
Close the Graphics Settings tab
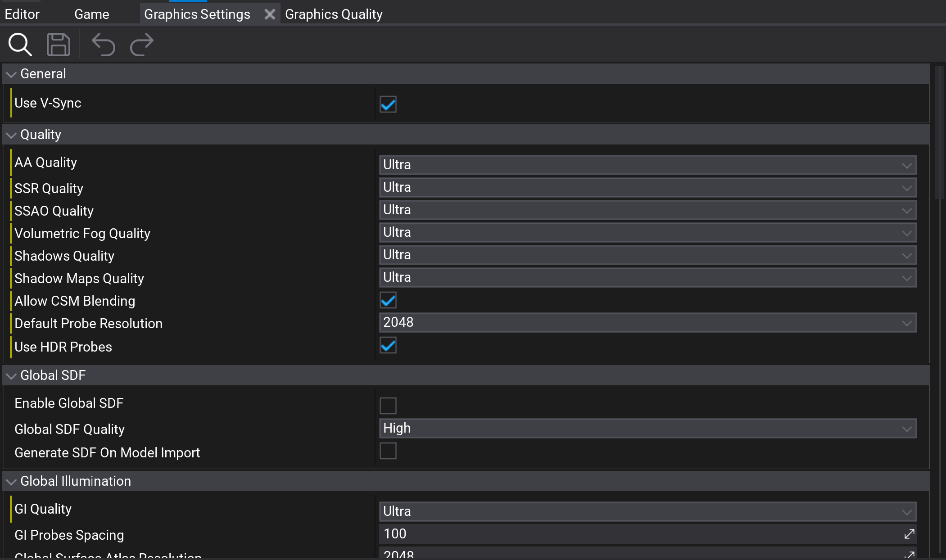coord(269,14)
